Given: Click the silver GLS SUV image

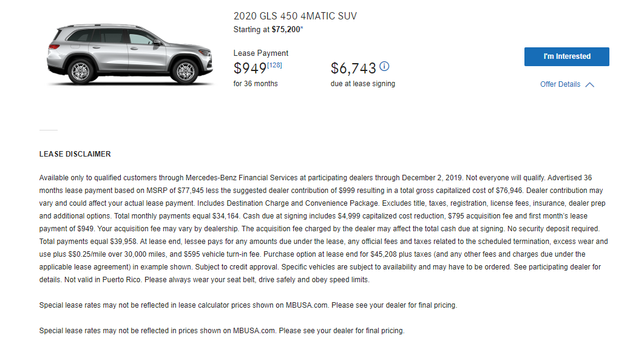Looking at the screenshot, I should (130, 54).
